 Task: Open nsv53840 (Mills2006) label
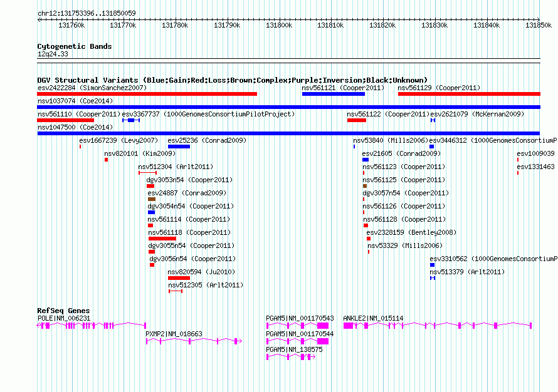pyautogui.click(x=391, y=140)
